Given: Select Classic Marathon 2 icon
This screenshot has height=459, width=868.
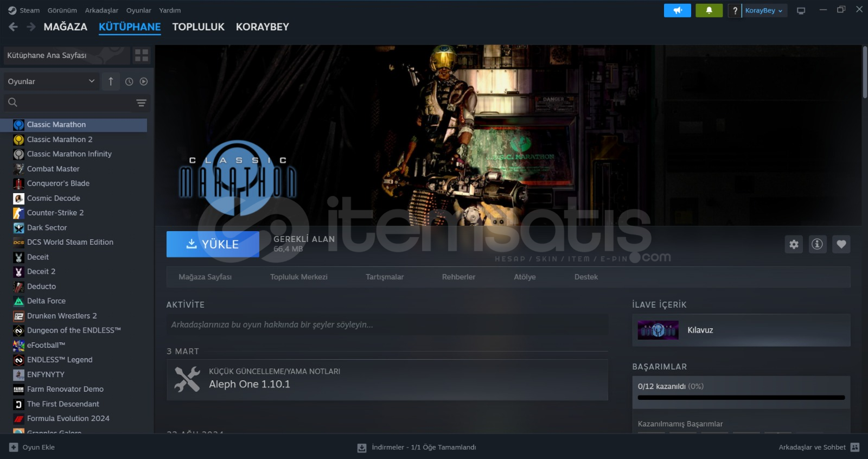Looking at the screenshot, I should (18, 139).
